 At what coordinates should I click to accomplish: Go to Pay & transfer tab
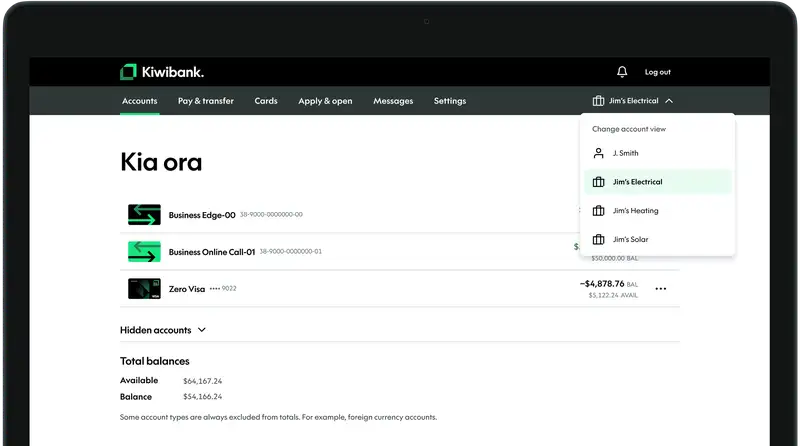pyautogui.click(x=206, y=101)
